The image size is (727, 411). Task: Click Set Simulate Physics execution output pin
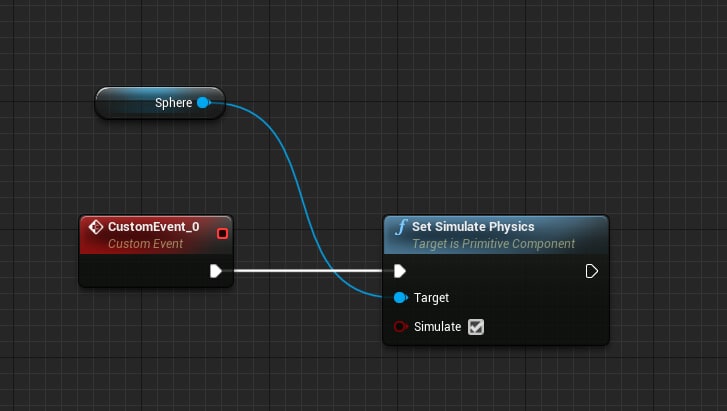pos(591,271)
